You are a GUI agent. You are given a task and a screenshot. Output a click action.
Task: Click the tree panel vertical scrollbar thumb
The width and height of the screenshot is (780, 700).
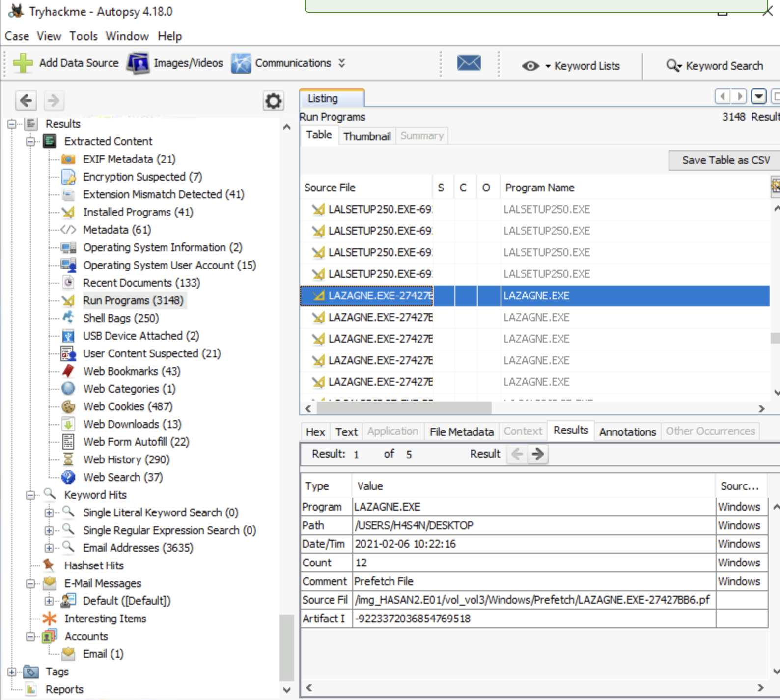tap(286, 648)
